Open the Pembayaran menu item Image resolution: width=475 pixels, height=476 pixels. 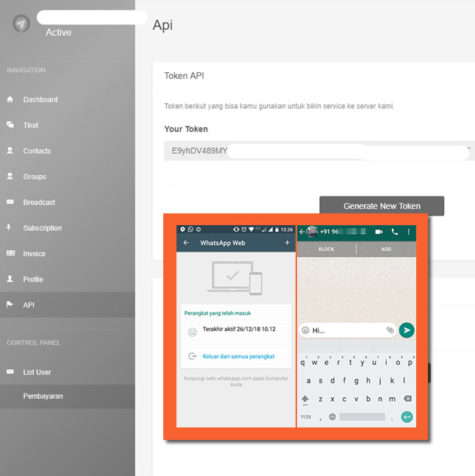pyautogui.click(x=43, y=396)
